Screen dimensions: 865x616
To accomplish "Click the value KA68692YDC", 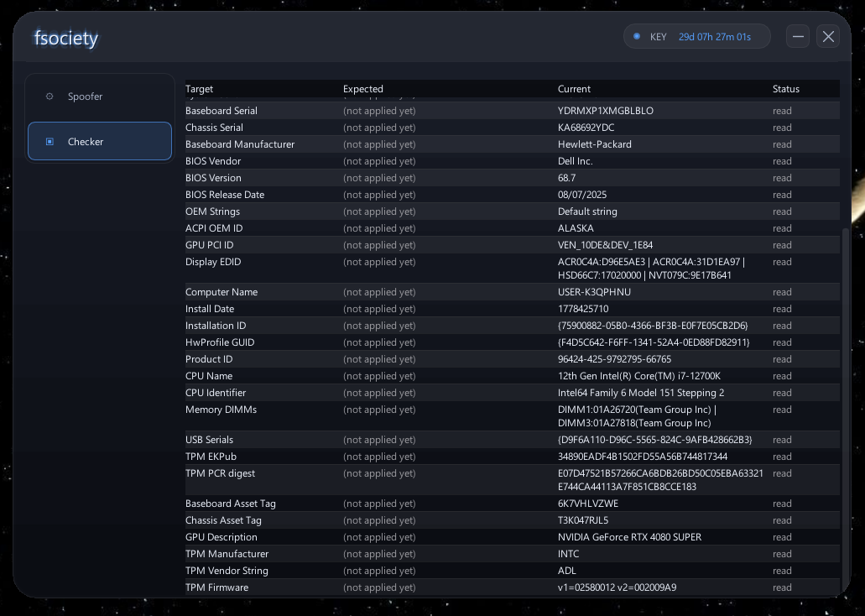I will point(586,128).
